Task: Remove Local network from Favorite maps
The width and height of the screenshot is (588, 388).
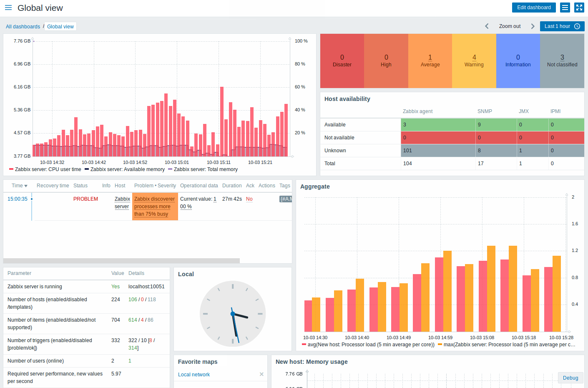Action: tap(261, 374)
